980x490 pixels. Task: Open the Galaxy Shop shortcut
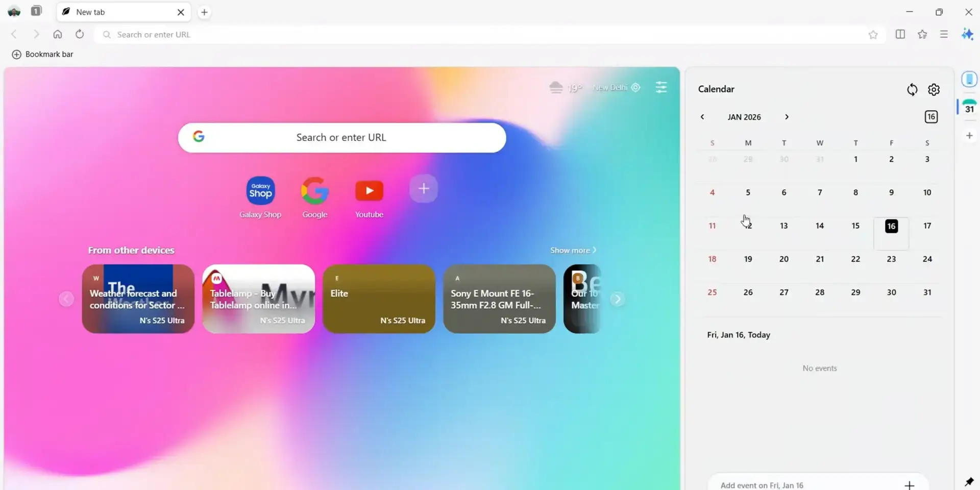click(x=260, y=190)
